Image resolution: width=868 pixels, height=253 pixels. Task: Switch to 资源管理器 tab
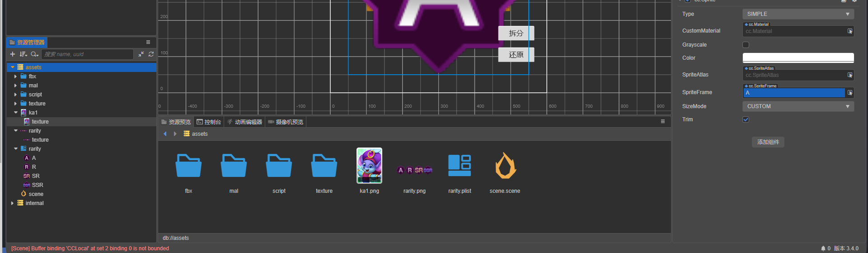(x=27, y=42)
